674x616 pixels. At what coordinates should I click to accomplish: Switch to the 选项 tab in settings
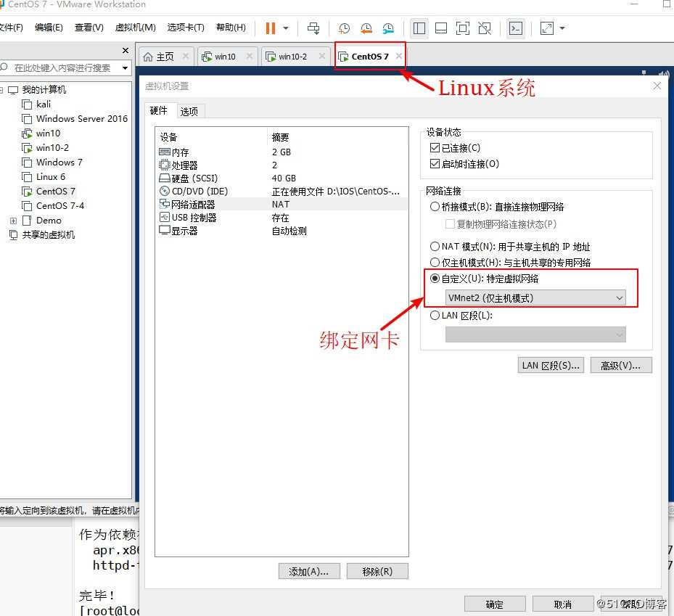click(x=189, y=112)
